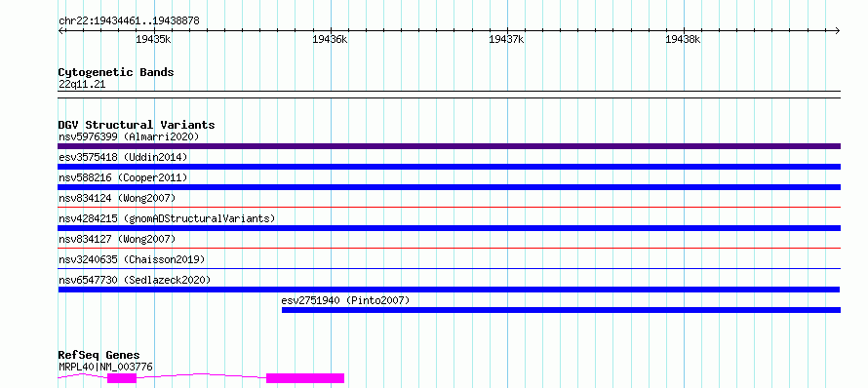Click the larger magenta MRPL40 exon block

pyautogui.click(x=305, y=378)
